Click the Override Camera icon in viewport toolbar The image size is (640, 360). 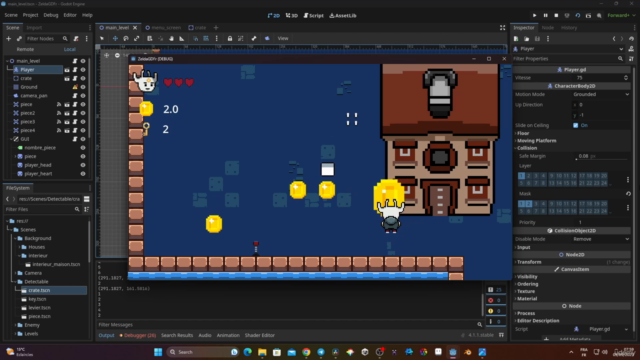click(x=267, y=38)
